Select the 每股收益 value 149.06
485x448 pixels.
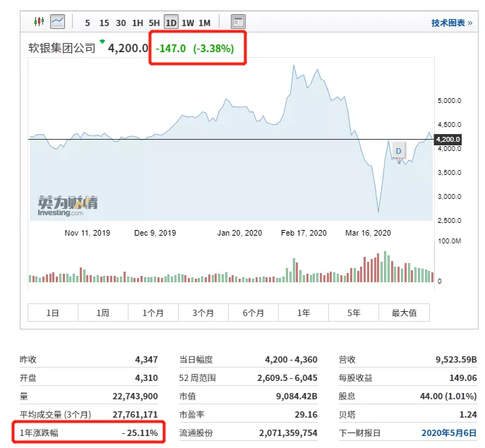463,378
